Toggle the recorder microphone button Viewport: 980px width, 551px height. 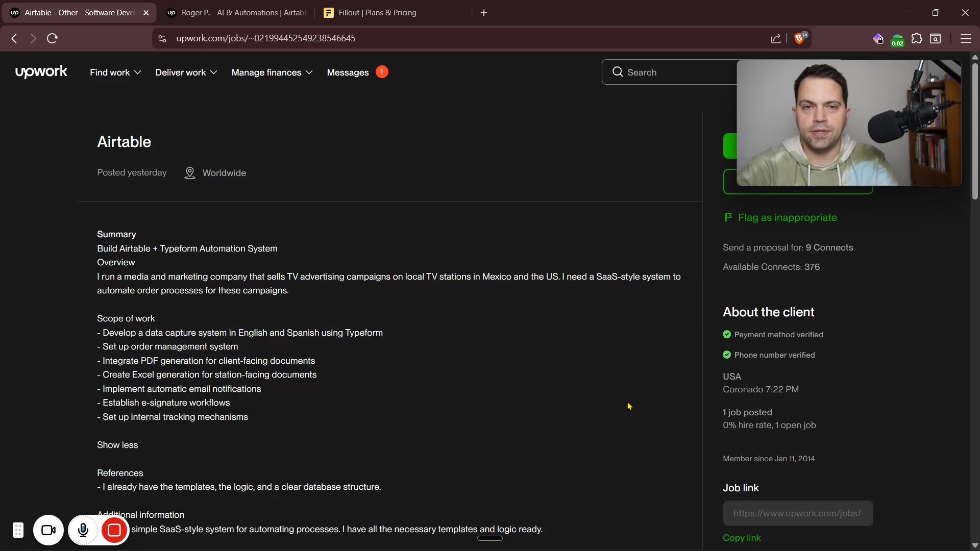(83, 531)
